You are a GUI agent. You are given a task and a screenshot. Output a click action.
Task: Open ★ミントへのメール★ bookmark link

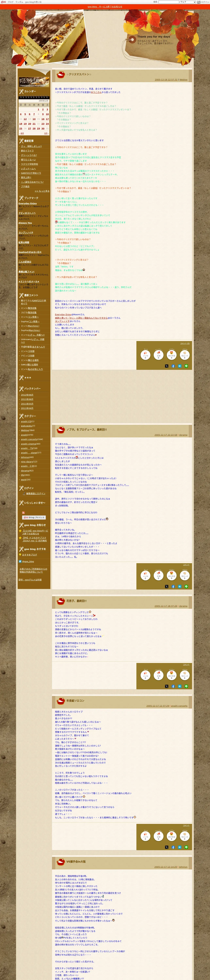point(29,282)
